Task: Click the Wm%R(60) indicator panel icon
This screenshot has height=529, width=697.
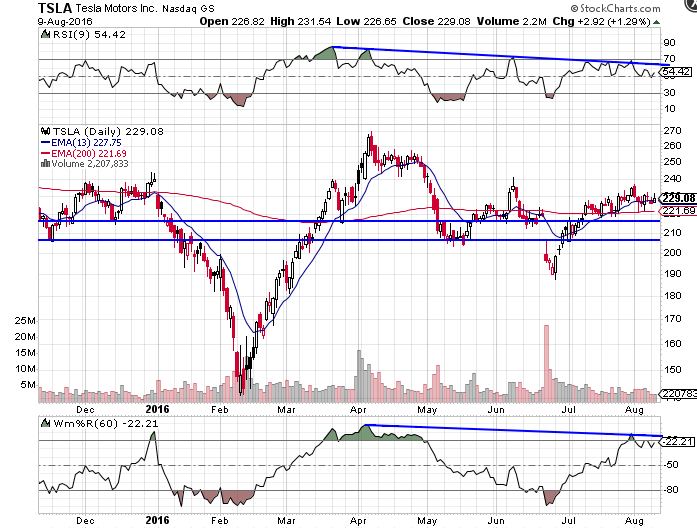Action: click(45, 423)
